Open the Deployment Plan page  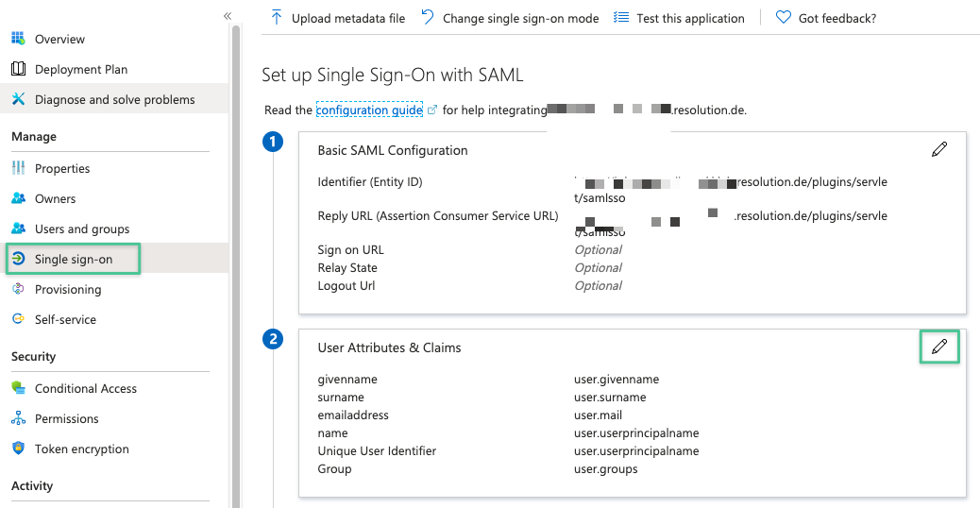click(x=81, y=69)
